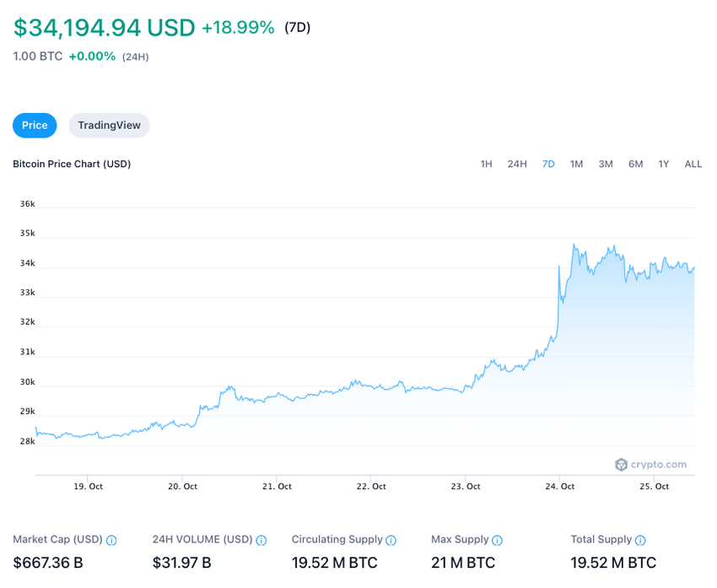The width and height of the screenshot is (717, 588).
Task: Click the Circulating Supply info icon
Action: click(391, 540)
